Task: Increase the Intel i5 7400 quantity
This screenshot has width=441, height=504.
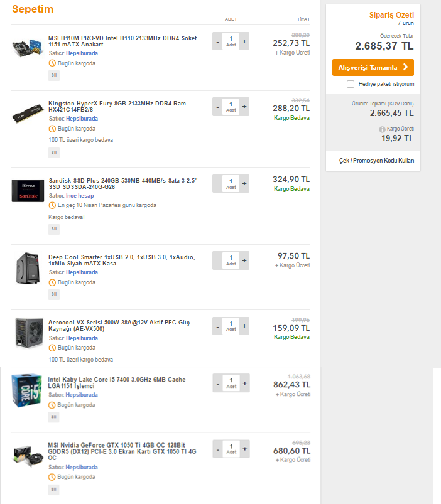Action: [x=244, y=383]
